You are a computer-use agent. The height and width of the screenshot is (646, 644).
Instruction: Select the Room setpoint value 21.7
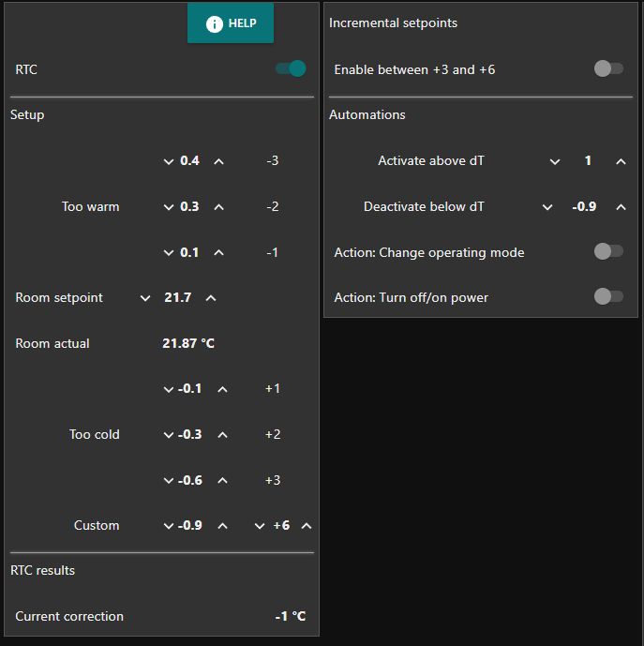click(x=178, y=297)
